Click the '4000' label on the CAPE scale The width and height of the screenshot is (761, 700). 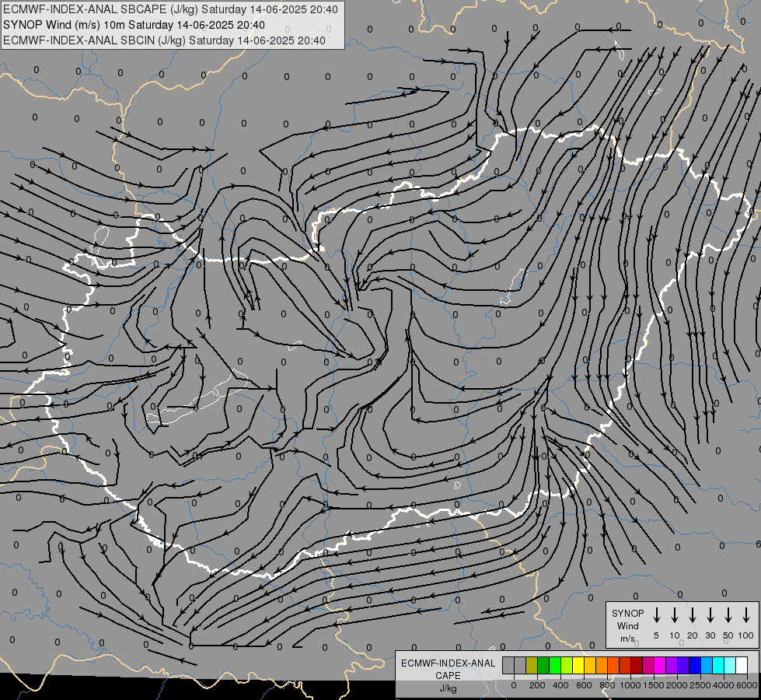tap(724, 685)
